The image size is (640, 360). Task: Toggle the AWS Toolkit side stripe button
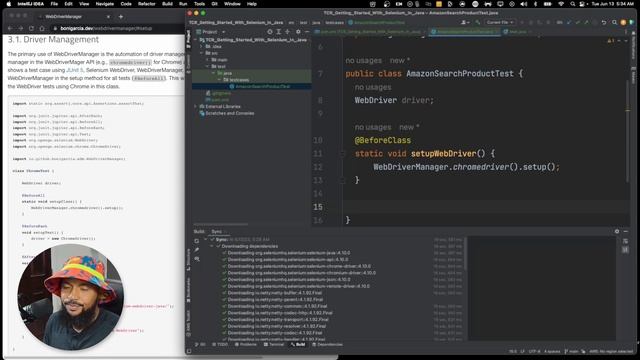[188, 323]
